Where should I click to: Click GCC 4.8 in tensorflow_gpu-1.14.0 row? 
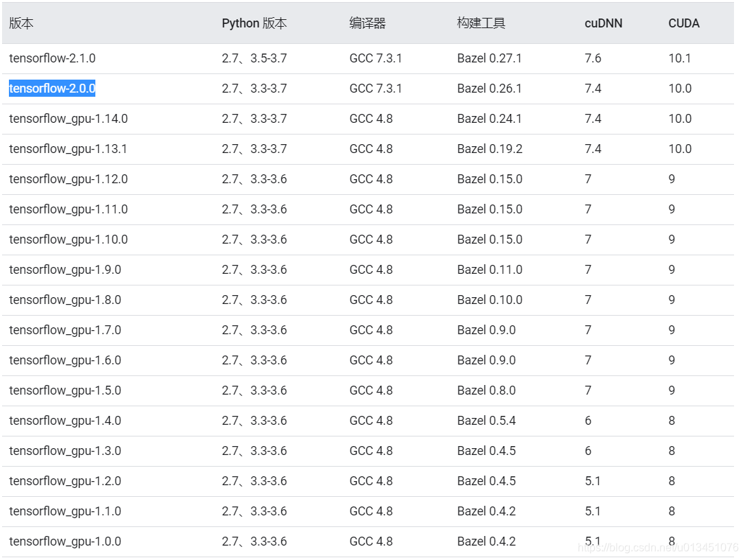[x=371, y=119]
